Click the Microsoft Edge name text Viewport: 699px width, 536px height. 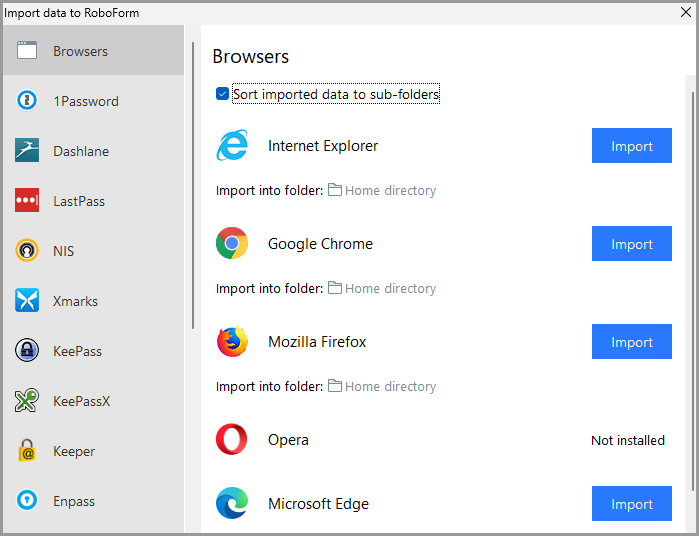(x=318, y=504)
